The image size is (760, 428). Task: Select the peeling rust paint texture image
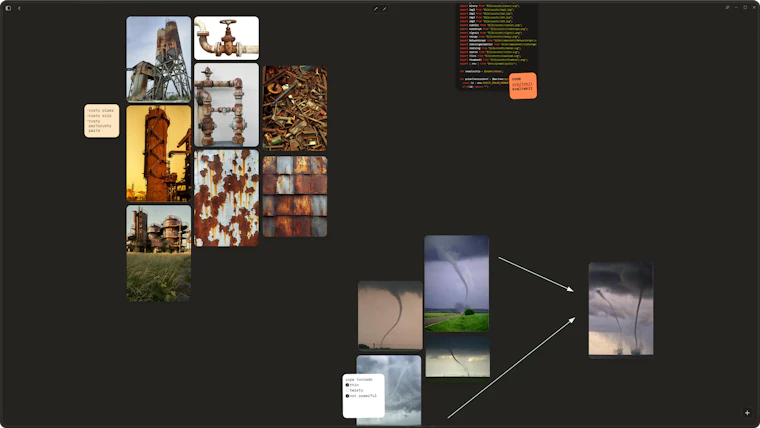coord(226,198)
